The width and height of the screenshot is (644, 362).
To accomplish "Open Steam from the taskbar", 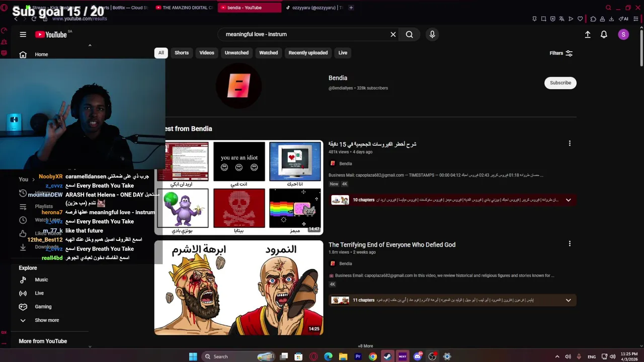I will [387, 356].
